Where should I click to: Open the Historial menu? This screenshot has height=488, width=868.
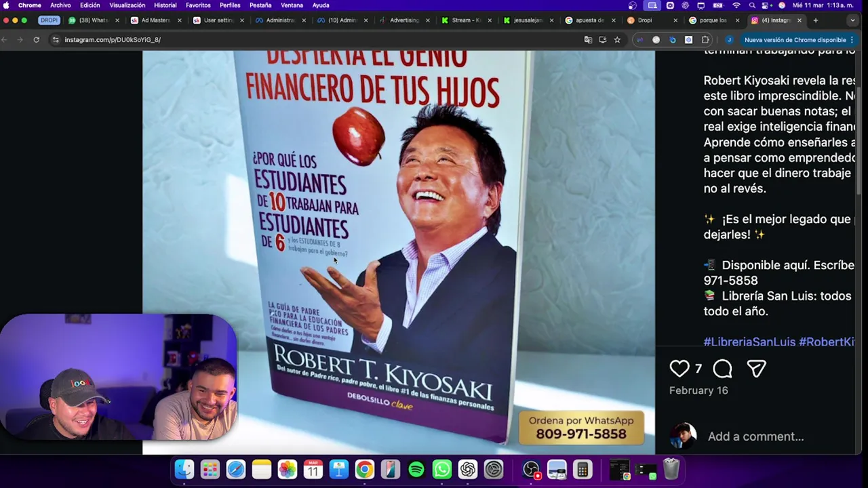(165, 5)
